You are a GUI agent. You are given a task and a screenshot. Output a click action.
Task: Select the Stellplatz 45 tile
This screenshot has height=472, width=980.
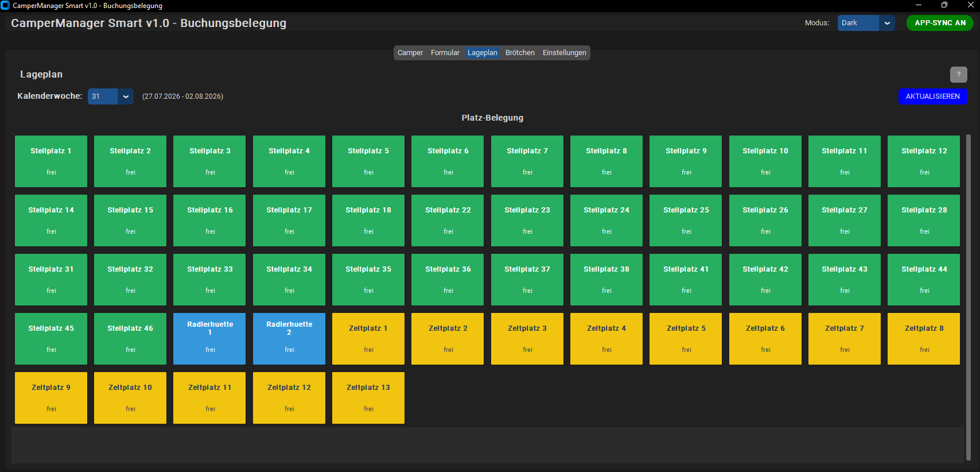click(51, 339)
